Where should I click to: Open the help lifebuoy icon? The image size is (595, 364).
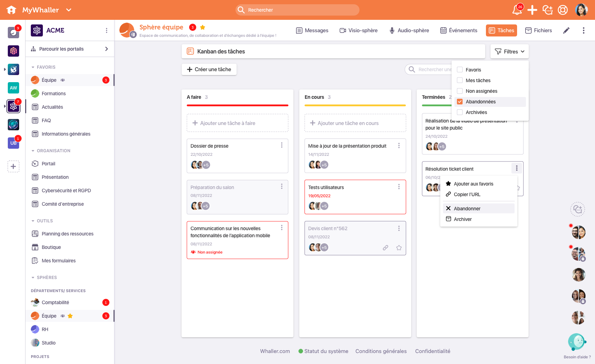click(563, 10)
